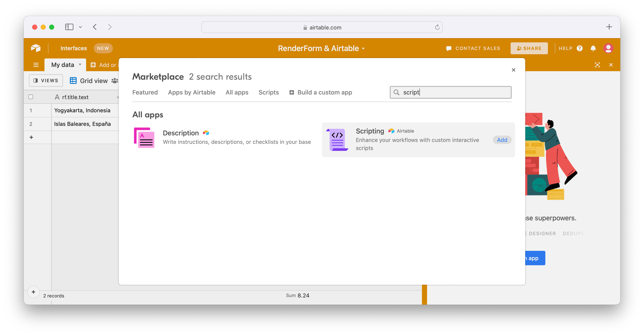Close the apps panel with X icon
Screen dimensions: 644x336
(x=611, y=65)
